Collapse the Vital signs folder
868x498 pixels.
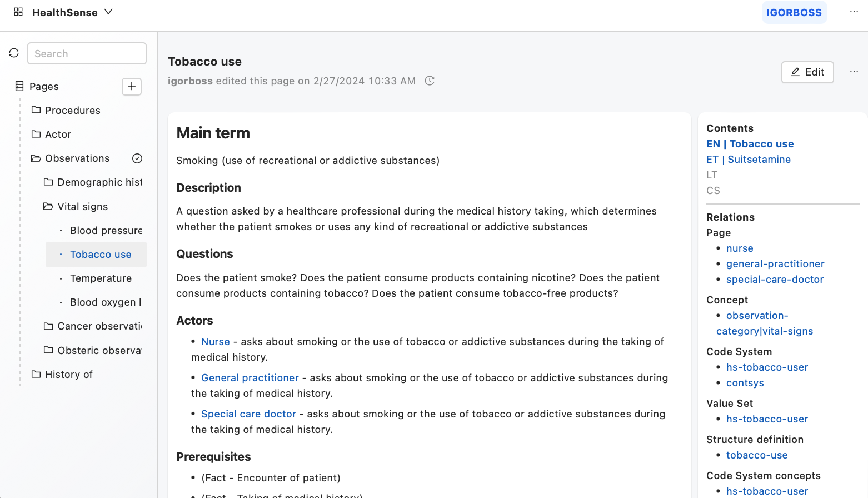pyautogui.click(x=48, y=207)
